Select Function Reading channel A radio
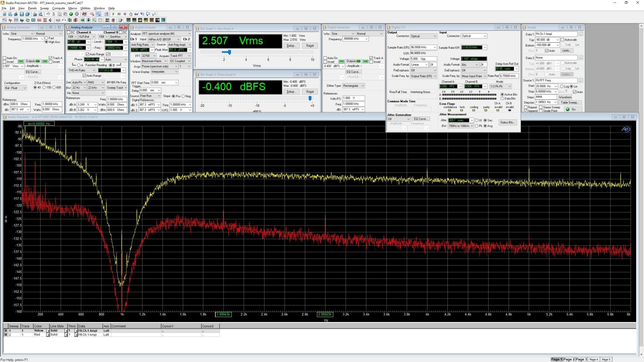The height and width of the screenshot is (362, 644). point(79,65)
